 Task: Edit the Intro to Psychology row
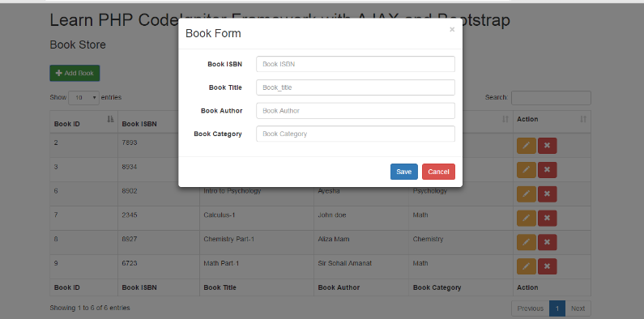click(526, 194)
